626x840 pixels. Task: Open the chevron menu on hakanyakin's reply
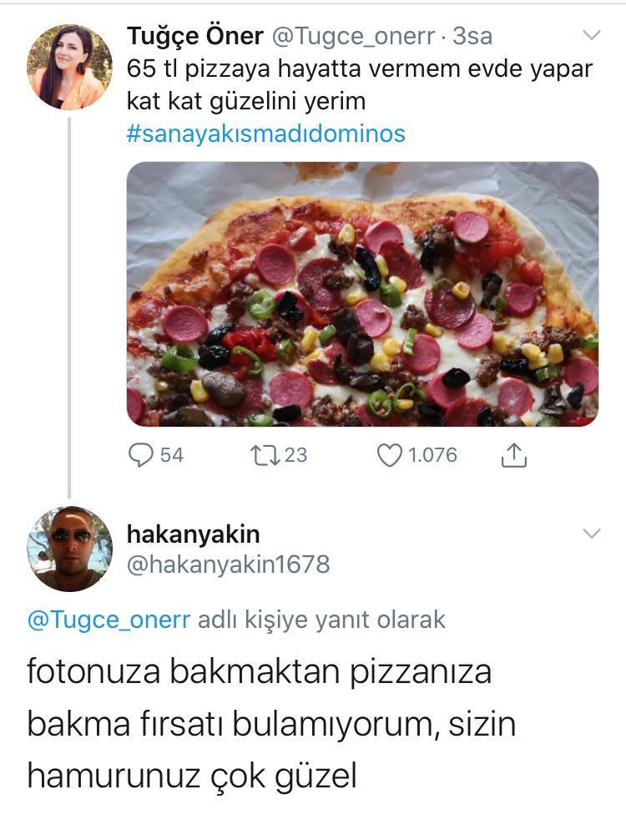point(591,533)
